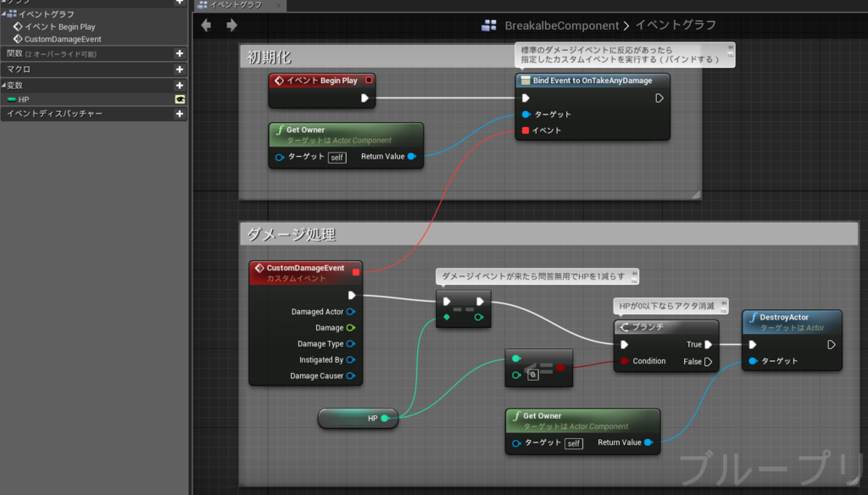The image size is (868, 495).
Task: Open the 関数 section header
Action: coord(93,53)
